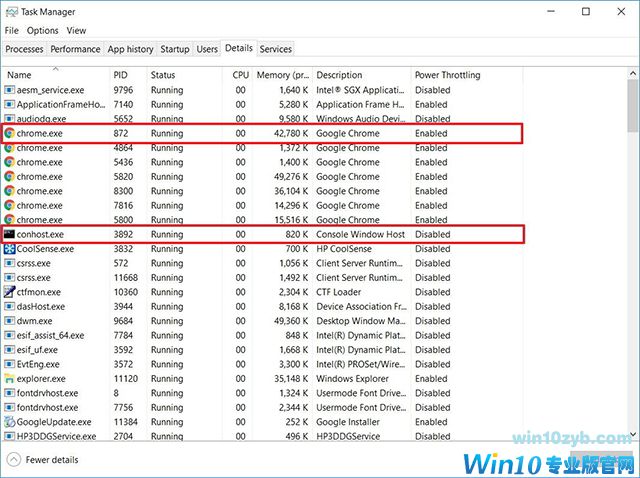Click the Task Manager title bar icon
This screenshot has height=478, width=640.
pos(11,12)
